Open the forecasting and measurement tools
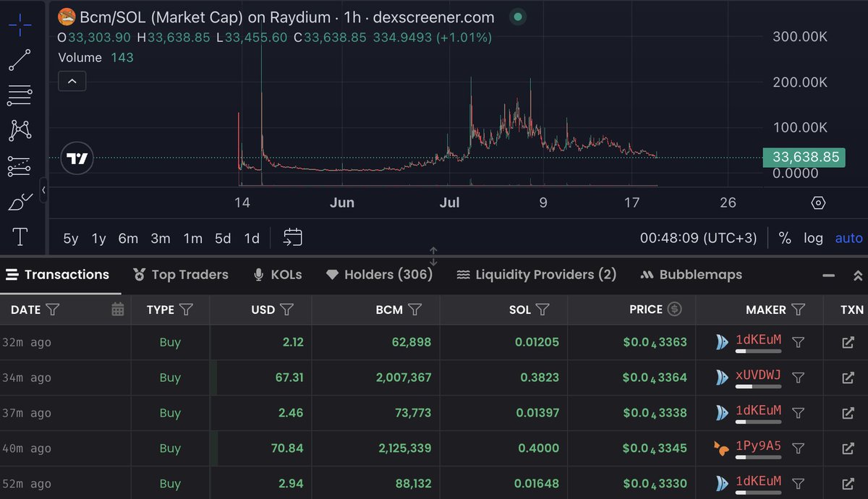This screenshot has height=499, width=868. 20,166
